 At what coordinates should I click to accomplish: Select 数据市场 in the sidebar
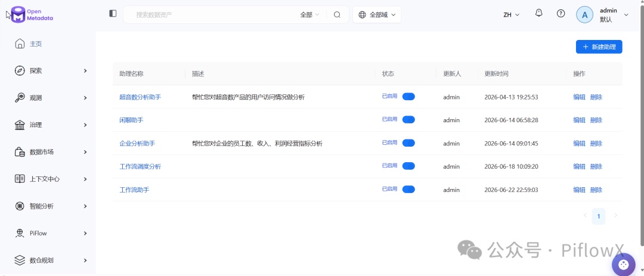42,153
